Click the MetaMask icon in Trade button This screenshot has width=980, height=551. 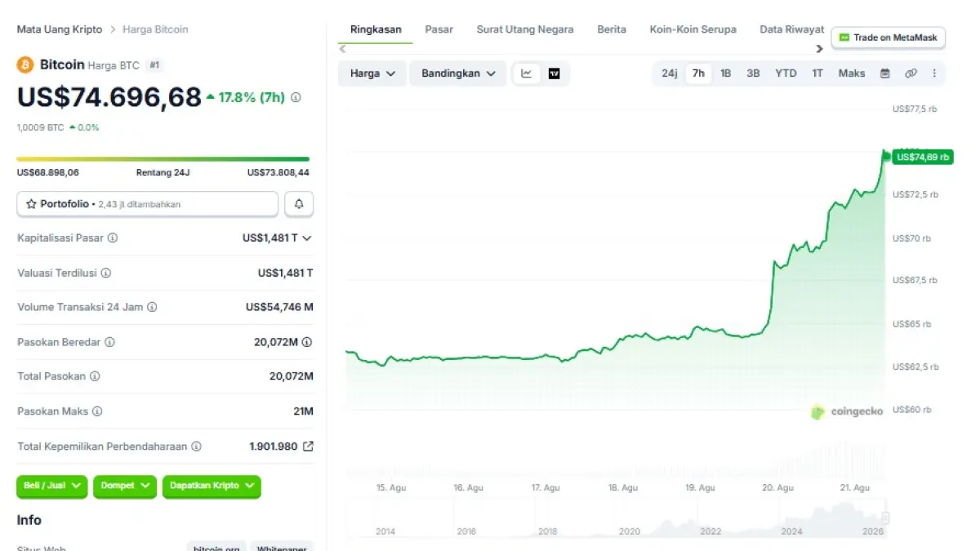(x=844, y=38)
